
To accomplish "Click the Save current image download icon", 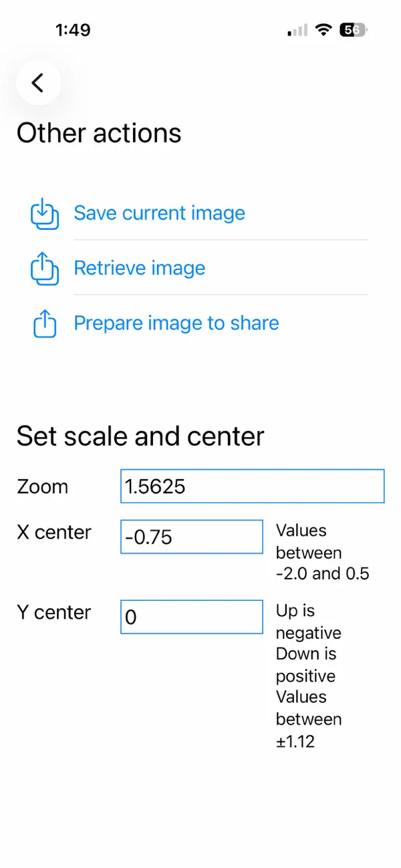I will (44, 213).
